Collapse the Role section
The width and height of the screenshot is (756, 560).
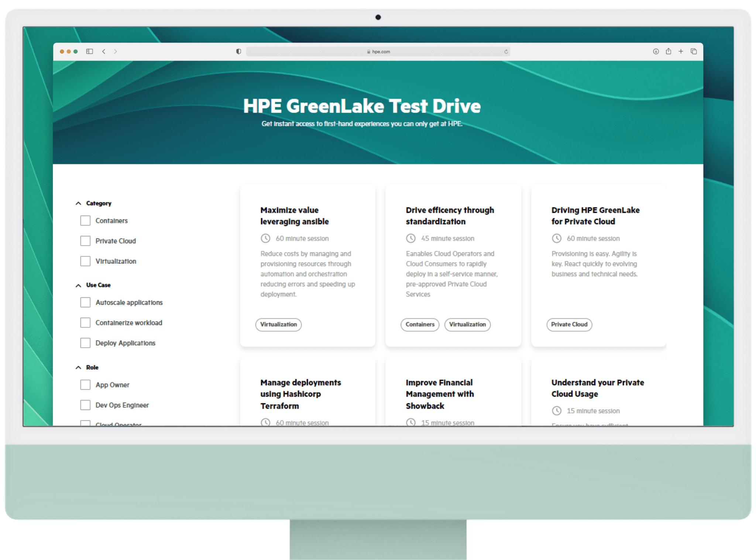click(x=78, y=367)
